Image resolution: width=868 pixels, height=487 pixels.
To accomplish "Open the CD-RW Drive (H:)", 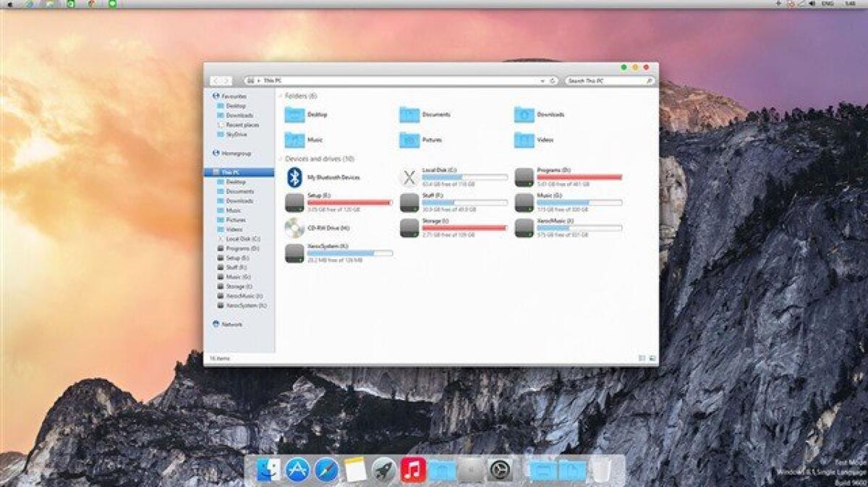I will tap(293, 227).
